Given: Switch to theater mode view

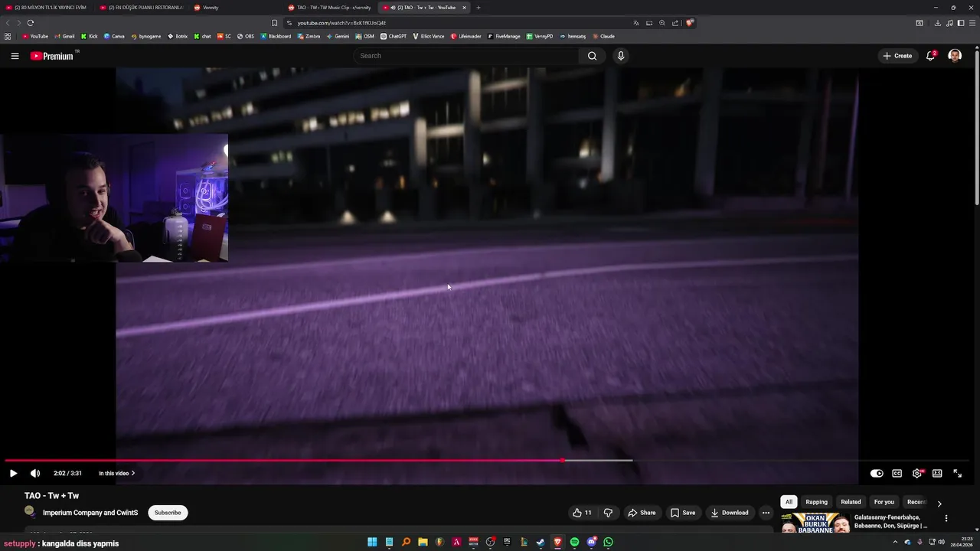Looking at the screenshot, I should pos(937,474).
